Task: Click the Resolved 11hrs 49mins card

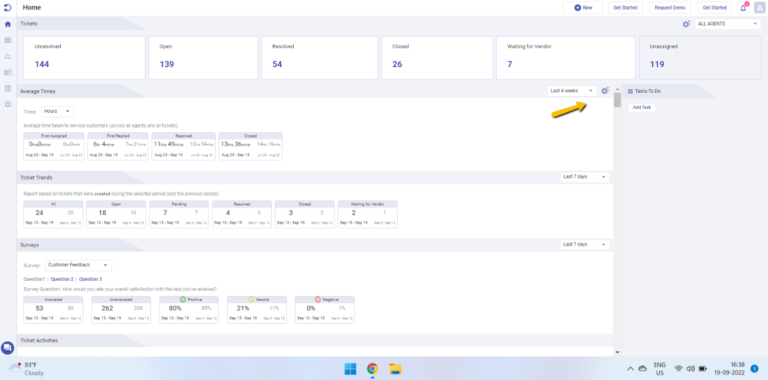Action: coord(183,146)
